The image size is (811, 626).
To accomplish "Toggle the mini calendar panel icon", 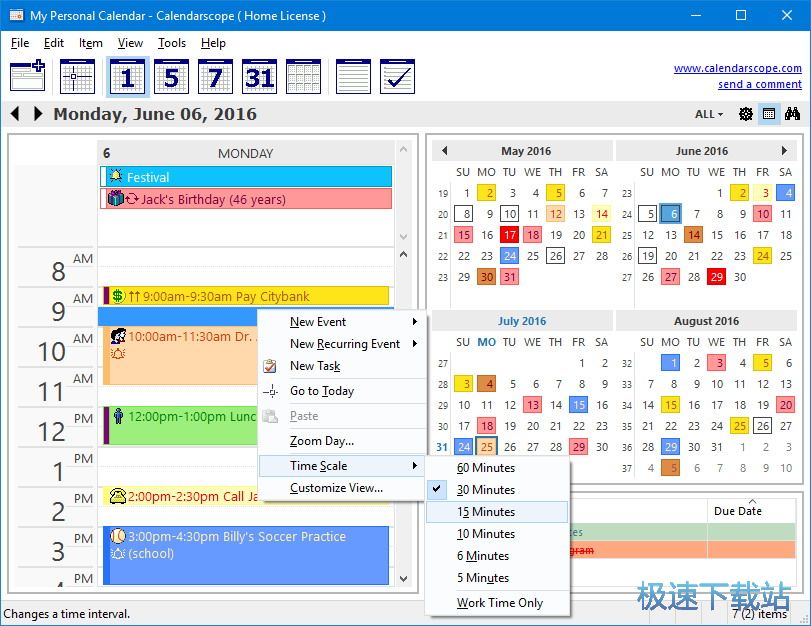I will pos(768,114).
